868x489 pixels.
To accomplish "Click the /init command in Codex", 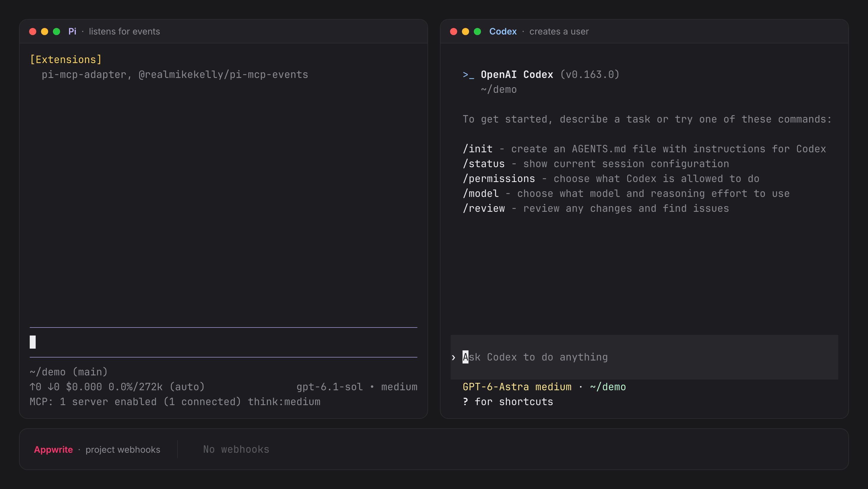I will click(x=478, y=149).
